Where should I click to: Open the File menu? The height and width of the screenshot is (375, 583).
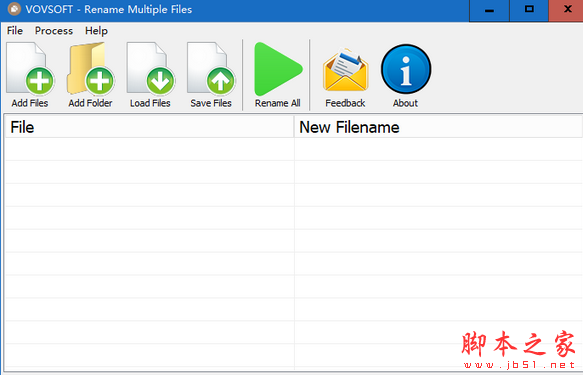click(x=15, y=30)
